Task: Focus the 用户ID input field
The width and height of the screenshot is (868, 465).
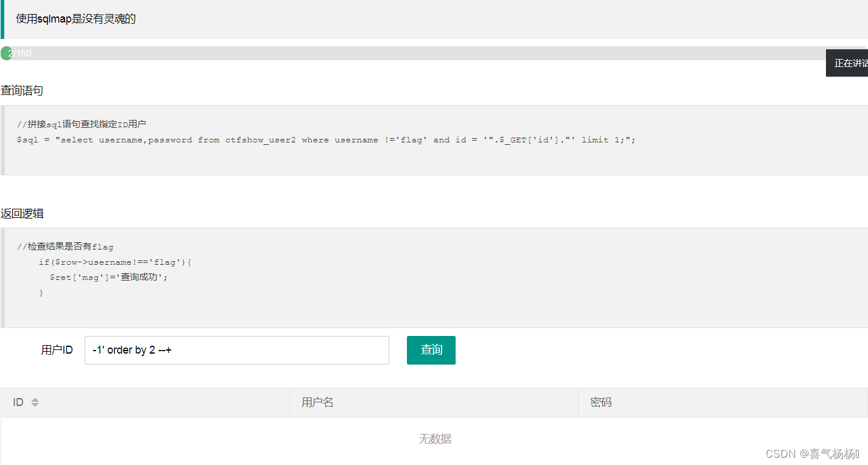Action: [236, 350]
